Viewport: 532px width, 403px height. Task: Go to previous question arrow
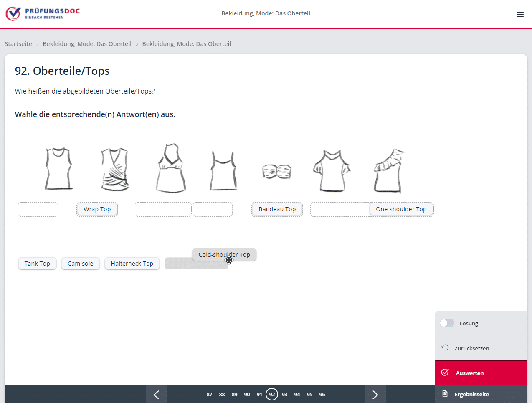click(156, 395)
